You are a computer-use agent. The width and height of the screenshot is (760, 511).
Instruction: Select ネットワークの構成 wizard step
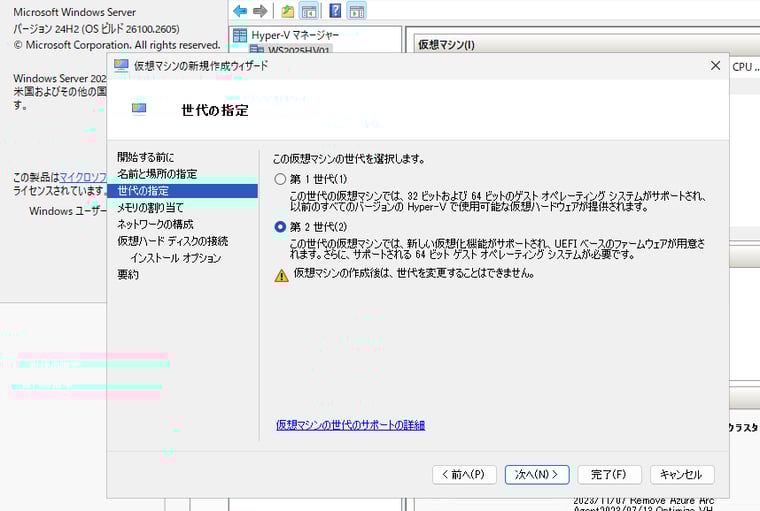coord(155,224)
